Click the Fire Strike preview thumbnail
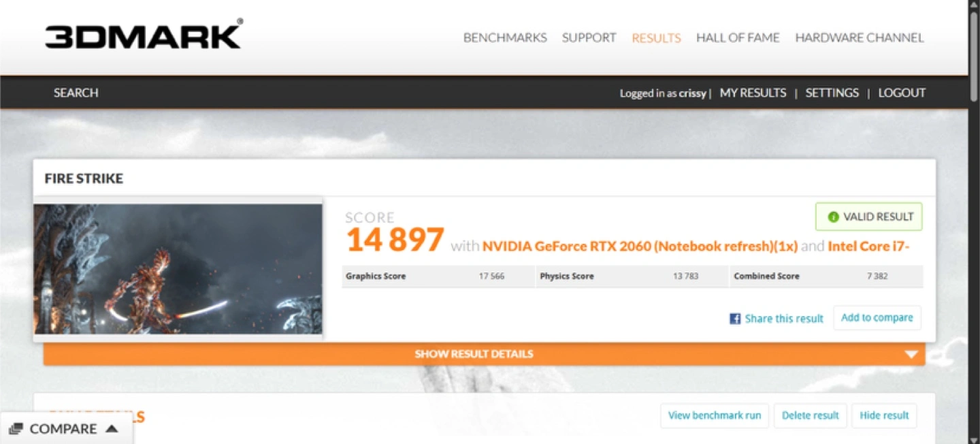 178,269
